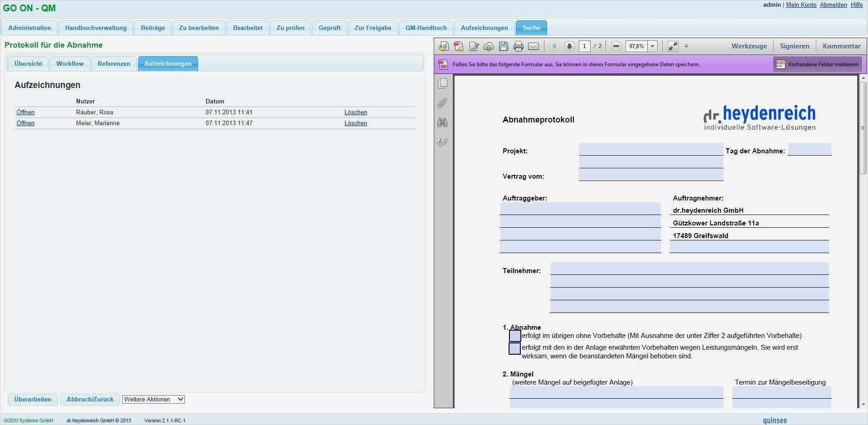Click the cloud upload icon

[x=489, y=46]
